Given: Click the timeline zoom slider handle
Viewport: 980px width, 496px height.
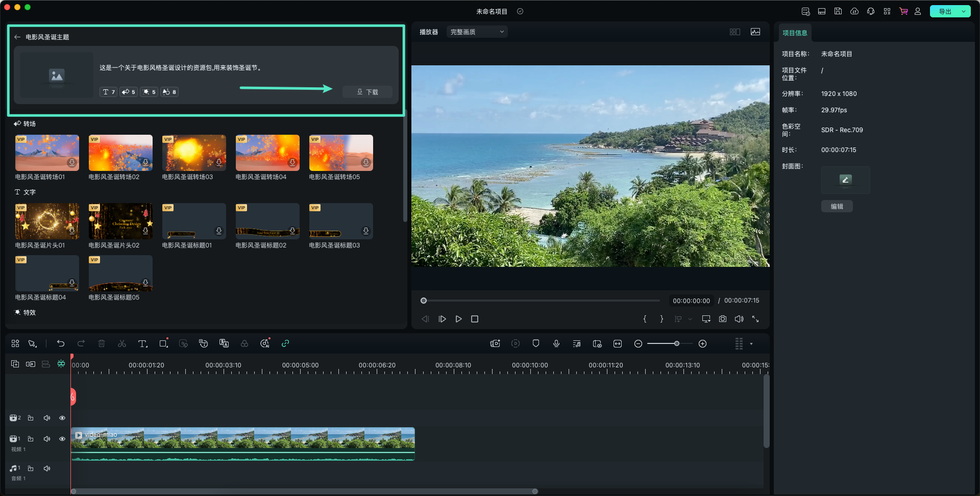Looking at the screenshot, I should click(677, 343).
